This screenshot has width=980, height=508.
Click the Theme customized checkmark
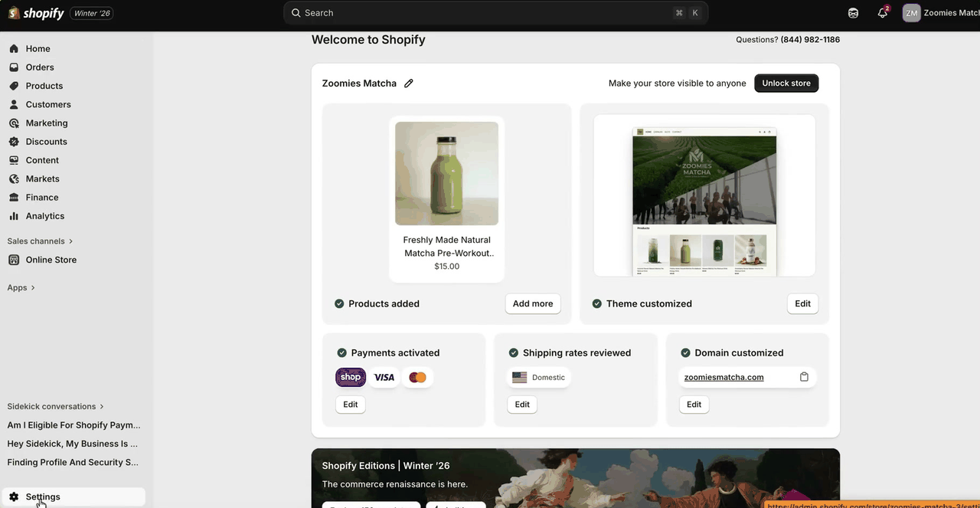(597, 303)
